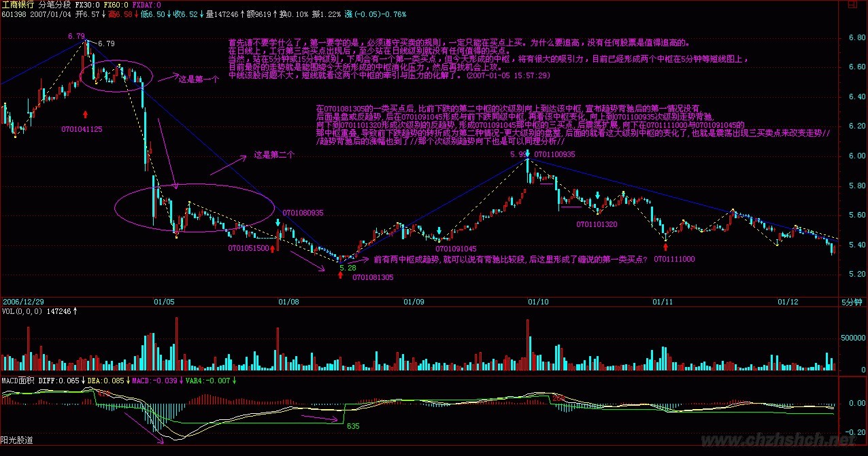The height and width of the screenshot is (456, 868).
Task: Click the red buy arrow beside 0701051500
Action: (273, 249)
